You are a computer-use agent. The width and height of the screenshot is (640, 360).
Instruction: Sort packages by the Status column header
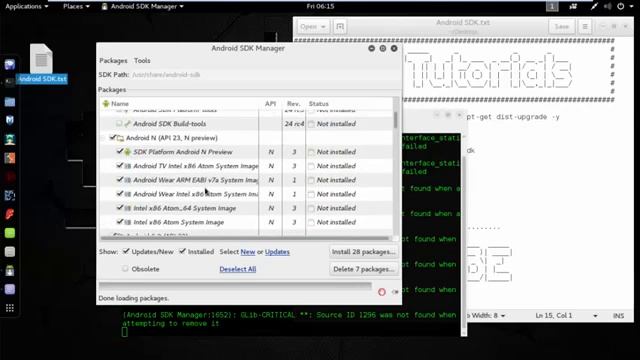pyautogui.click(x=349, y=104)
